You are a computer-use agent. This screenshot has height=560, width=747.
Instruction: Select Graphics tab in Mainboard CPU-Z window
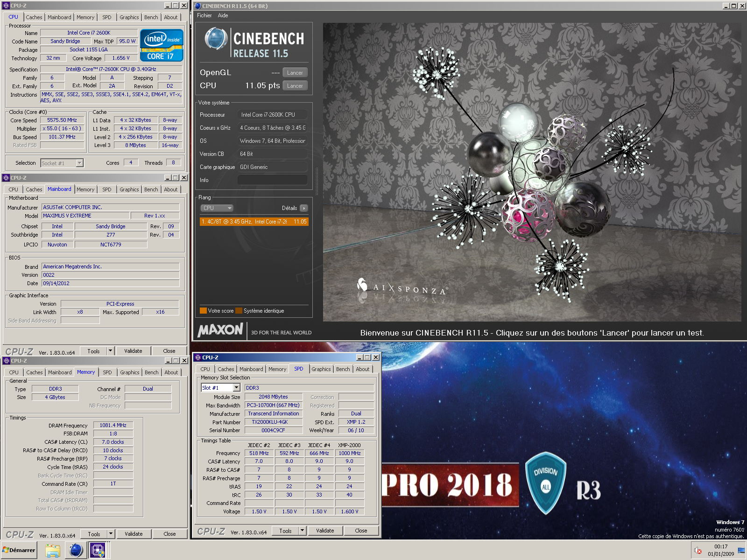(x=129, y=189)
